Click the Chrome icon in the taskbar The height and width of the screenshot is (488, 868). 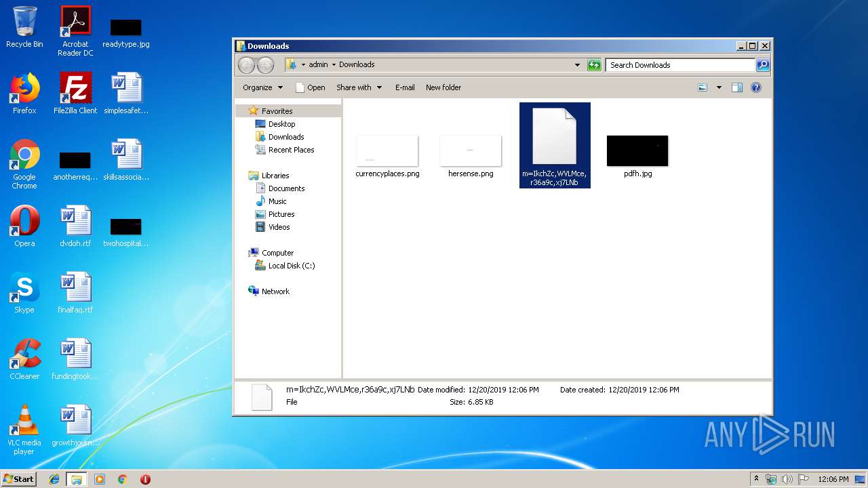click(122, 479)
